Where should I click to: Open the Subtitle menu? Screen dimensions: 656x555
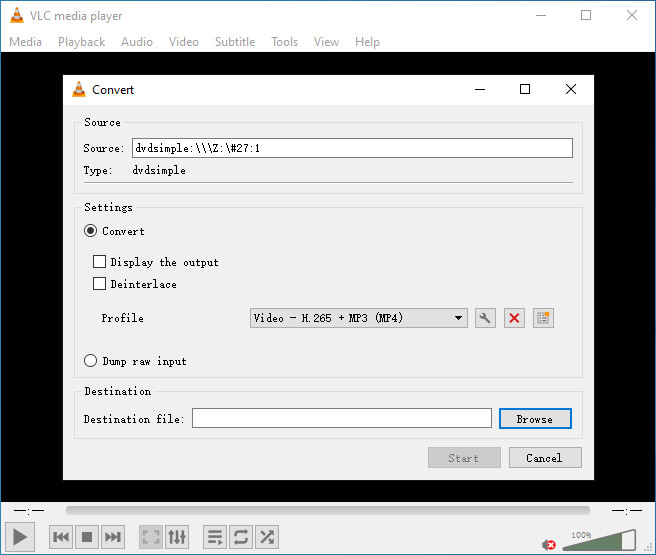coord(235,42)
